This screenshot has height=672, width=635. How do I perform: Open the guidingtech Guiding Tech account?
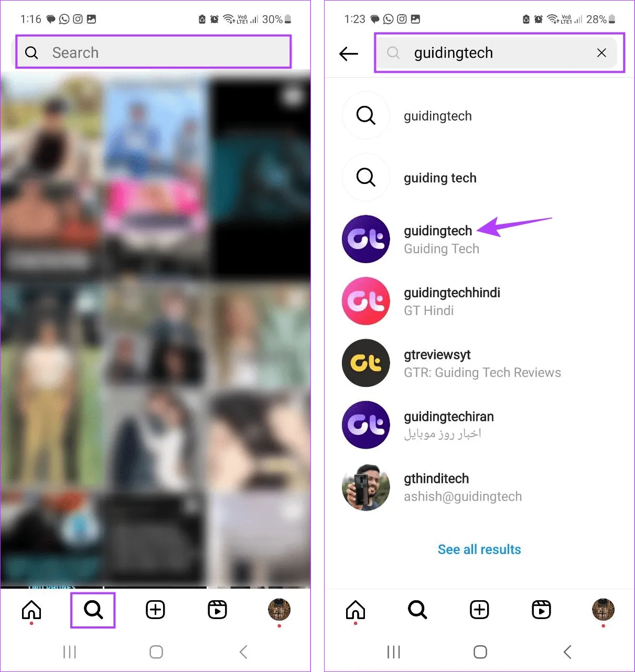click(x=437, y=239)
